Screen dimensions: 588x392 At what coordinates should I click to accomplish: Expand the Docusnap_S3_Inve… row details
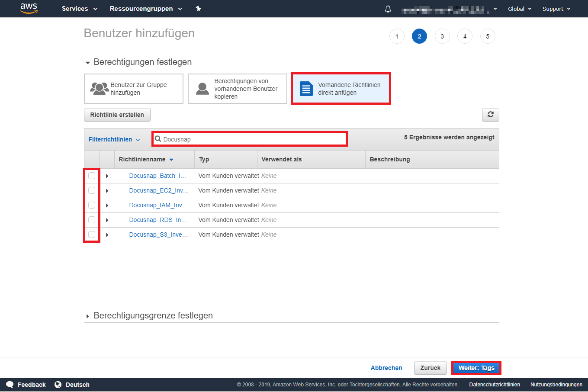coord(107,235)
